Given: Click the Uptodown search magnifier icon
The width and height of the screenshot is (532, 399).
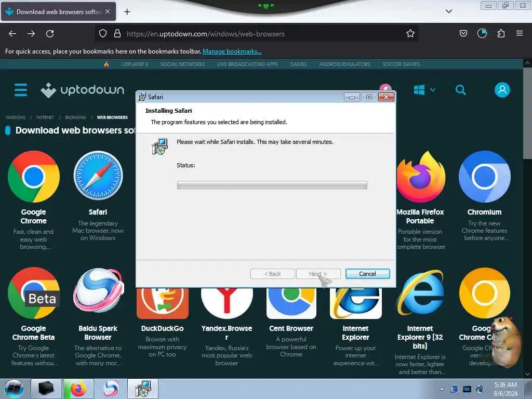Looking at the screenshot, I should (460, 90).
